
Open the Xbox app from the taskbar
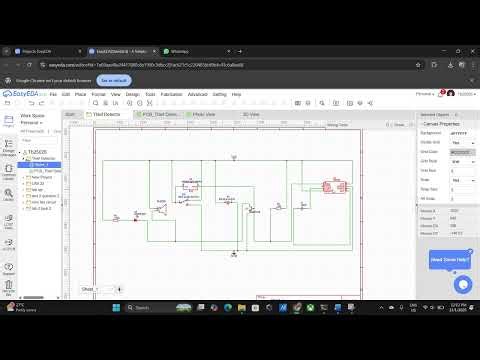coord(310,308)
